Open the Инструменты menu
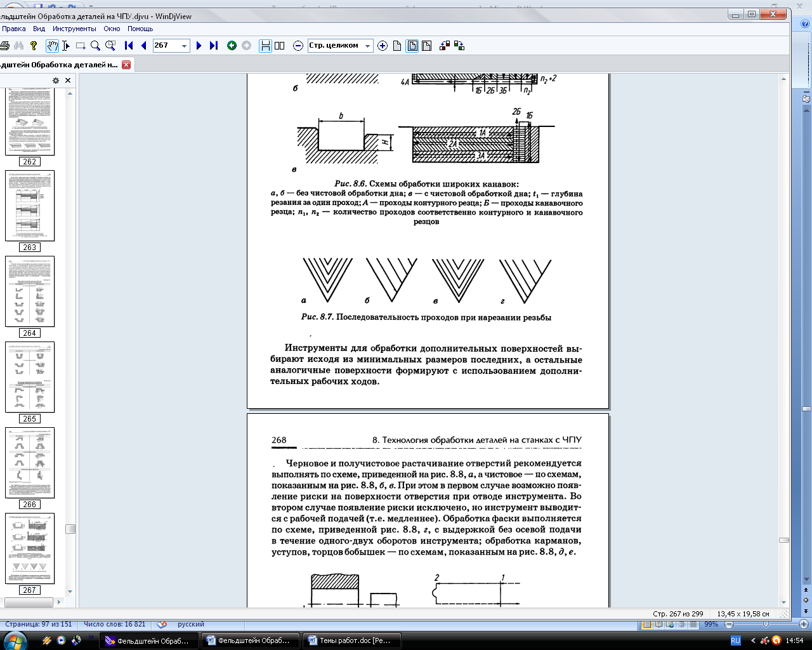 (x=74, y=29)
